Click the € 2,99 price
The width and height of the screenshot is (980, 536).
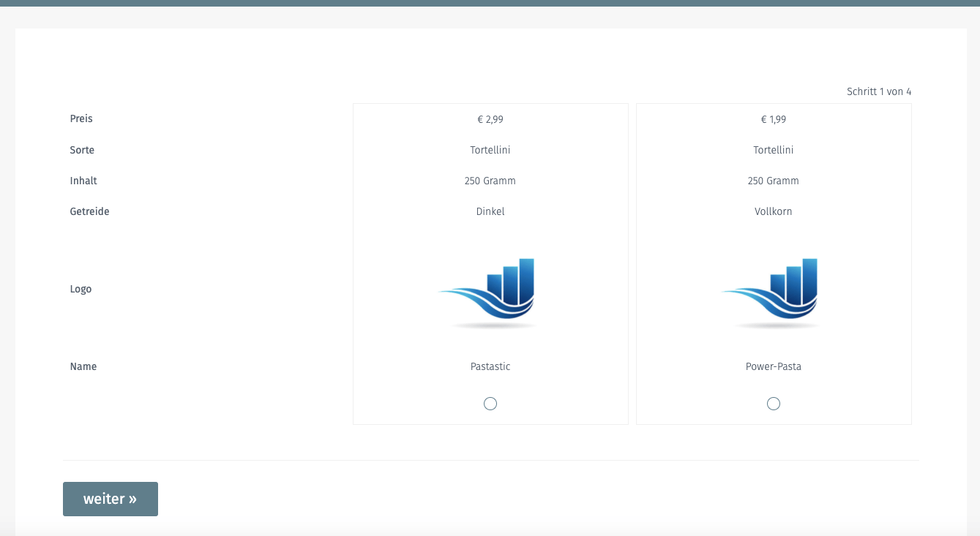[x=490, y=119]
